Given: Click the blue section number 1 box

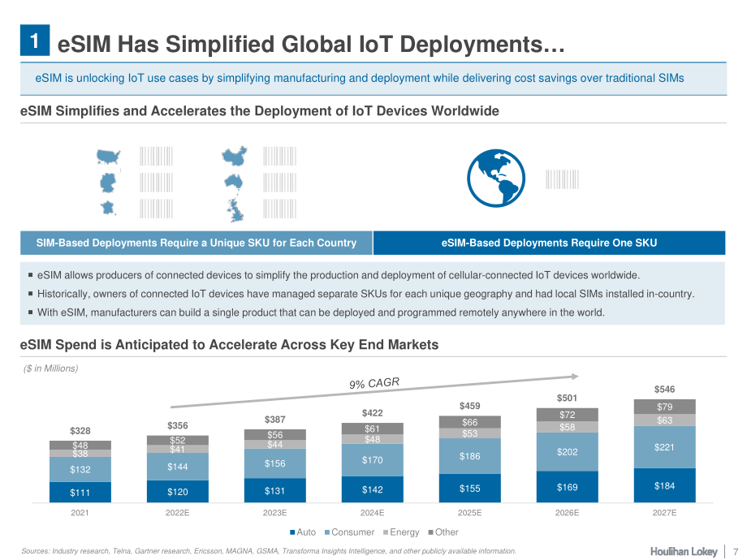Looking at the screenshot, I should 35,41.
